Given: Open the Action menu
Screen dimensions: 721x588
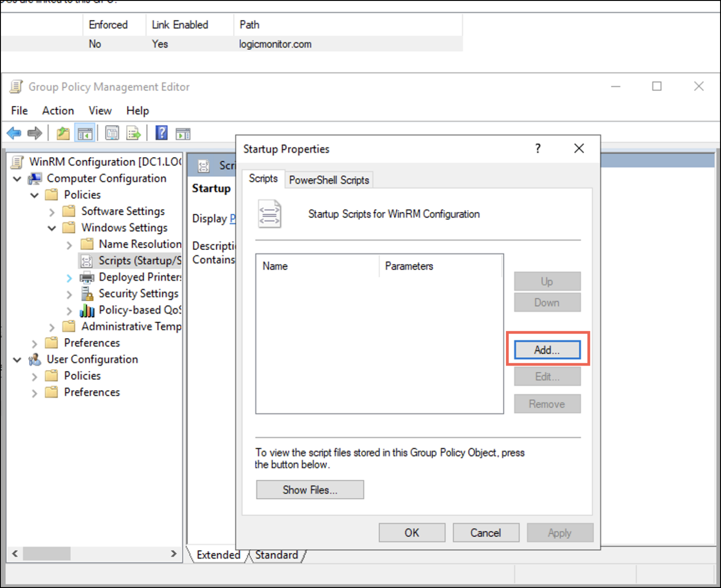Looking at the screenshot, I should (57, 110).
